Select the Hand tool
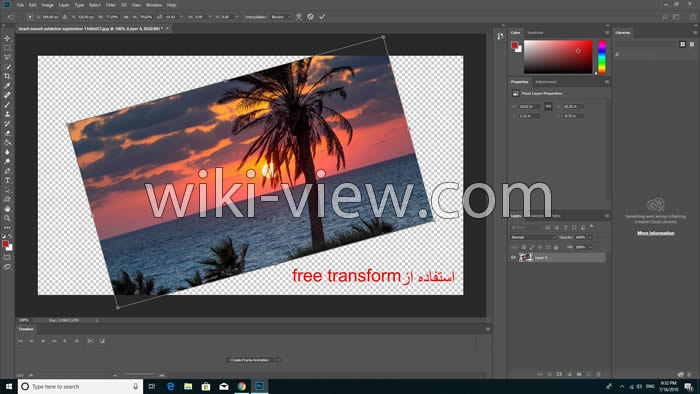 point(7,209)
